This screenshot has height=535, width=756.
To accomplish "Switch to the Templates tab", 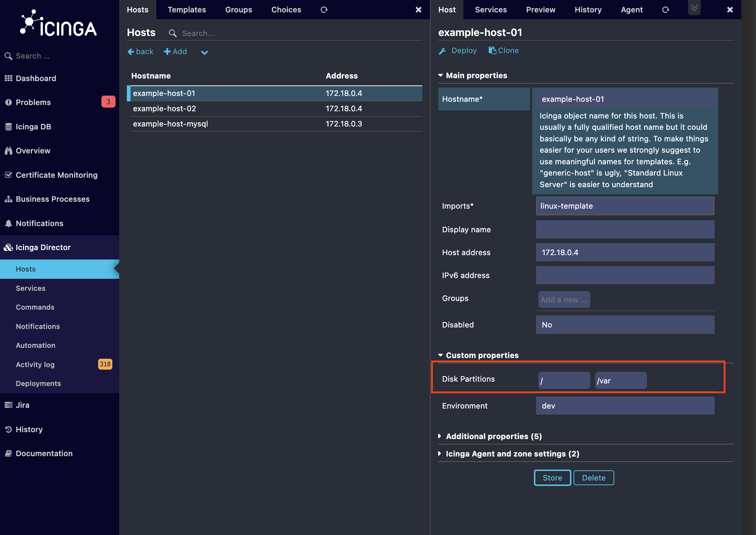I will (x=187, y=10).
